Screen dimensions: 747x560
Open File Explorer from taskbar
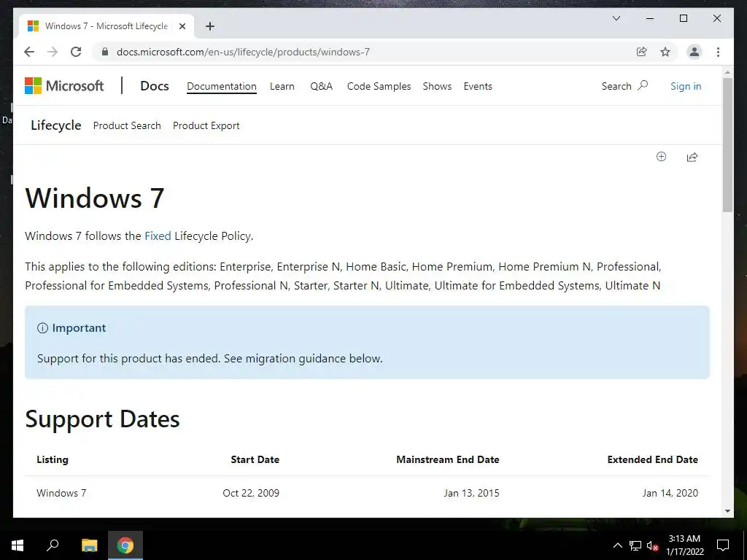[x=90, y=545]
